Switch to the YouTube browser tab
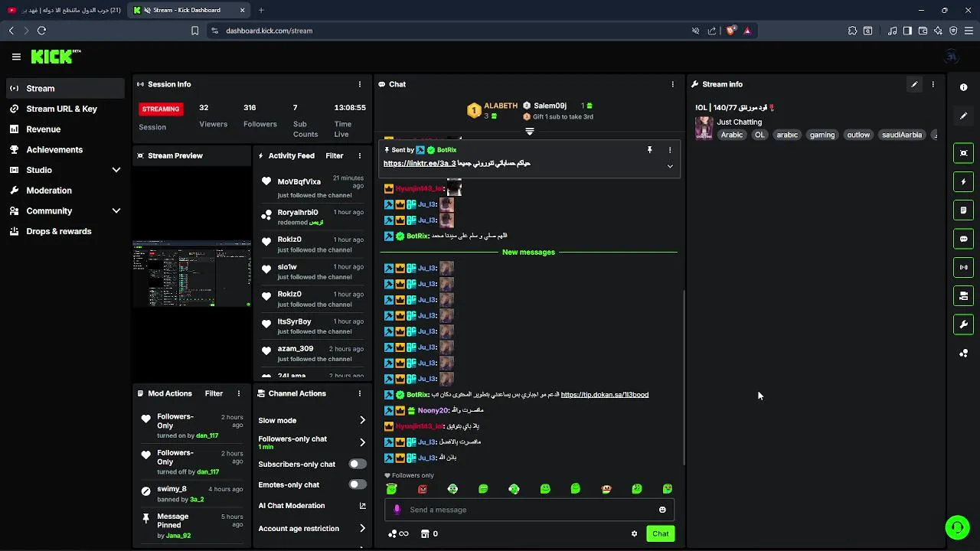 (64, 10)
